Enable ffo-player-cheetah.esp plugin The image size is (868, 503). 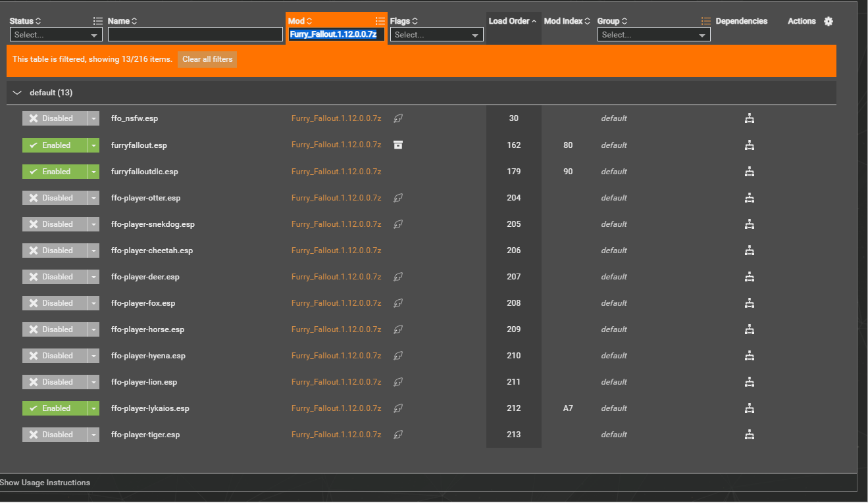coord(55,250)
